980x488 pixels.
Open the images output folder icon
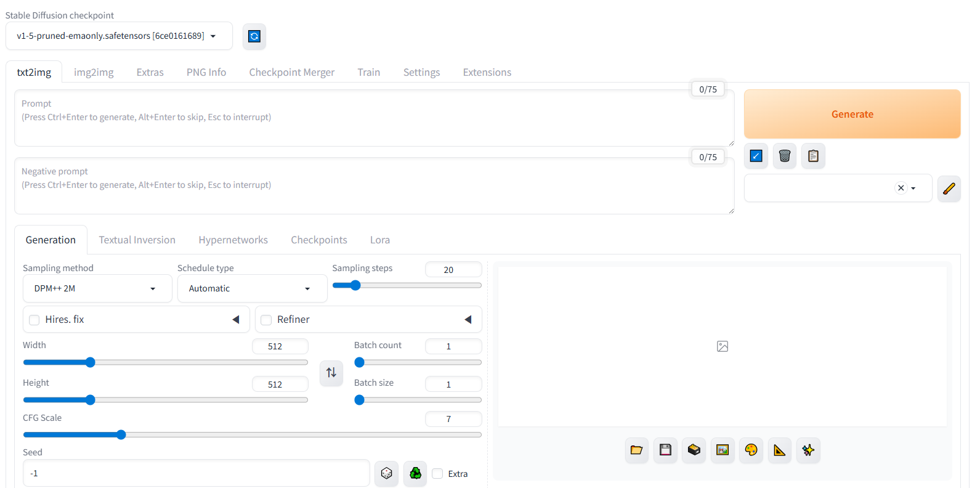[x=636, y=450]
